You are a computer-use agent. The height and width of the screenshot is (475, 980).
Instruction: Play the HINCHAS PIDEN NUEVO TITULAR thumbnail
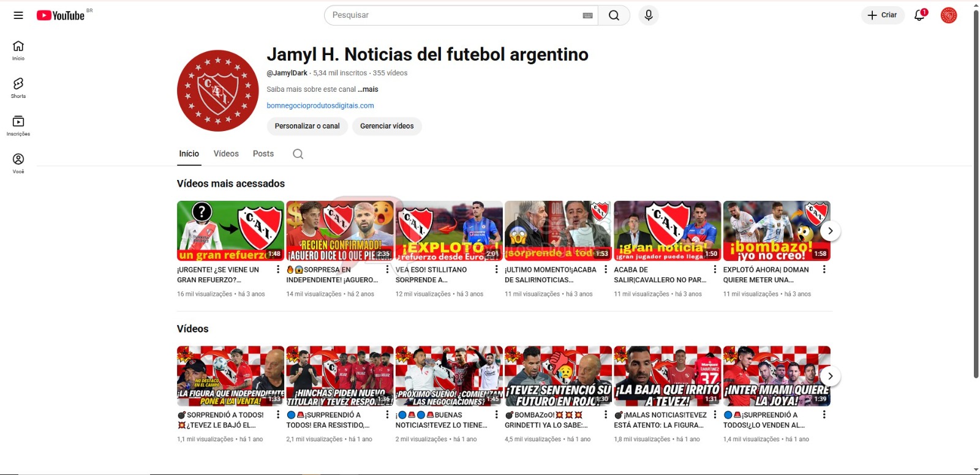tap(340, 376)
